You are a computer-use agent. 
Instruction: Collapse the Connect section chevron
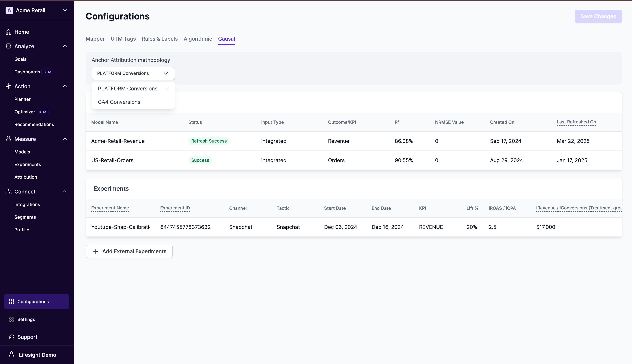click(x=65, y=191)
